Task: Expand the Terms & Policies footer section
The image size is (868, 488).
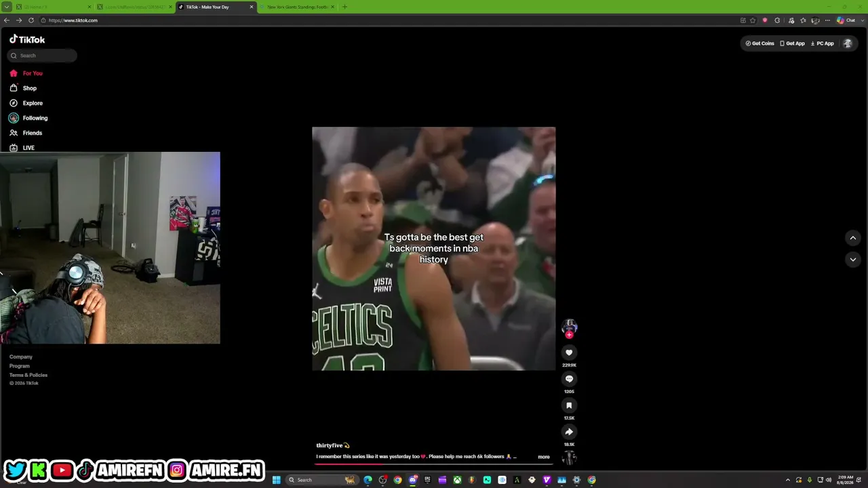Action: [x=28, y=375]
